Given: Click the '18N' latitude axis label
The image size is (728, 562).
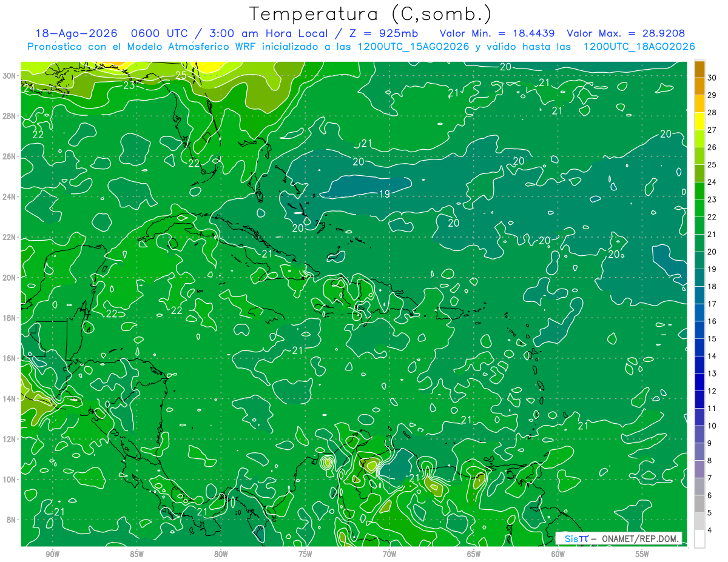Looking at the screenshot, I should click(10, 318).
